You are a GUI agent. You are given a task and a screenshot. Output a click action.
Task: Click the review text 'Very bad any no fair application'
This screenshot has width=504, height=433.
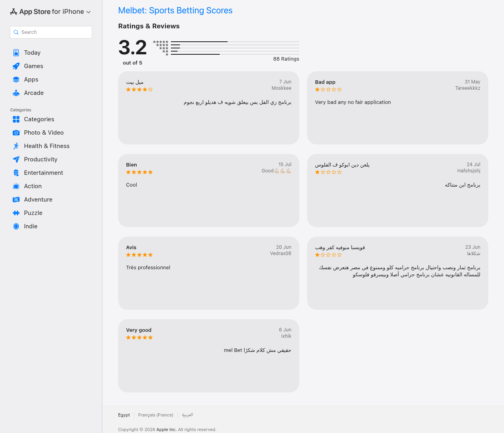click(353, 102)
